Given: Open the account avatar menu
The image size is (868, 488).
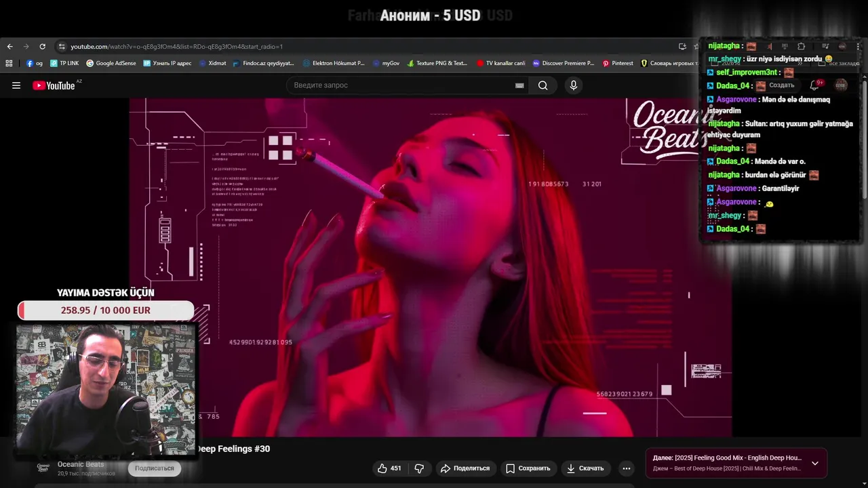Looking at the screenshot, I should [x=841, y=85].
